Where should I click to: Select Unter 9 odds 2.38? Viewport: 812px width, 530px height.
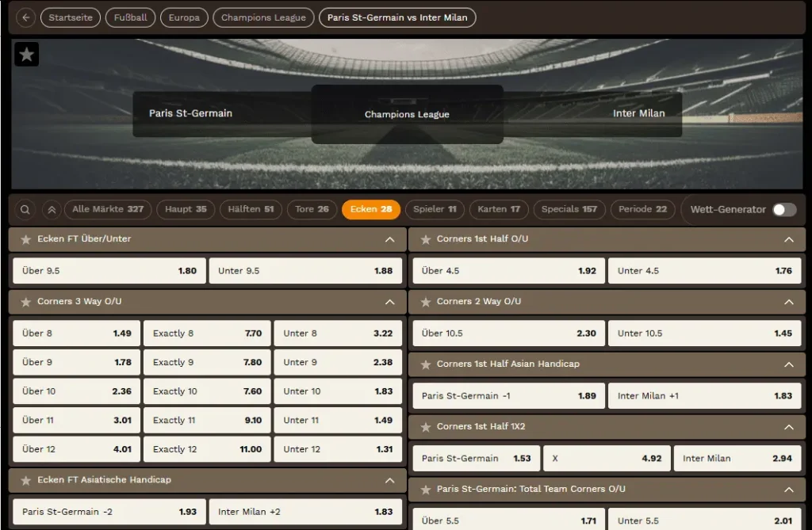(x=338, y=362)
